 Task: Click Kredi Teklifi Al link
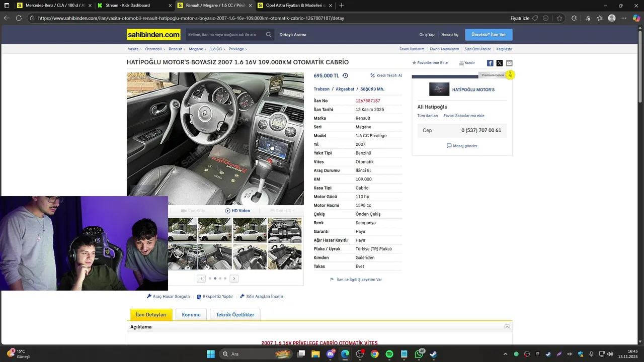pos(386,75)
